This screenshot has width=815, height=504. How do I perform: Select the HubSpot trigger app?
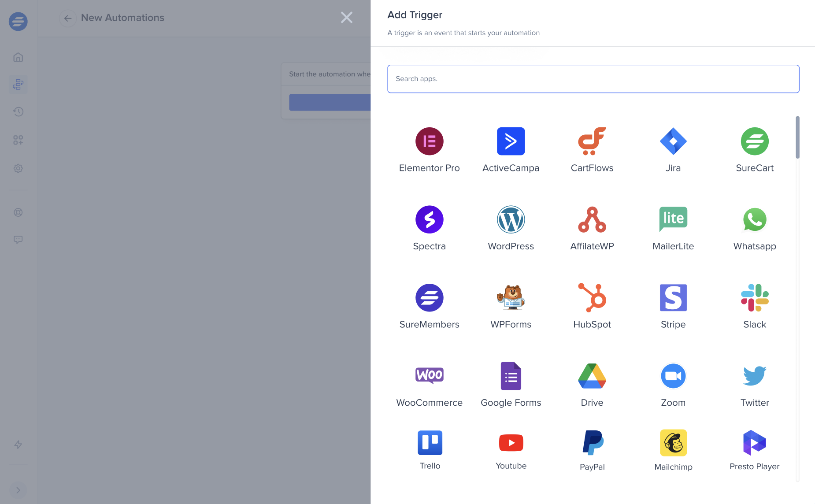click(592, 298)
